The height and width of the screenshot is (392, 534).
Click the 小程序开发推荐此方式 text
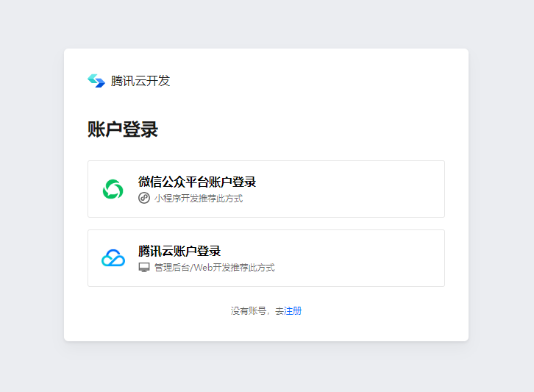coord(199,199)
